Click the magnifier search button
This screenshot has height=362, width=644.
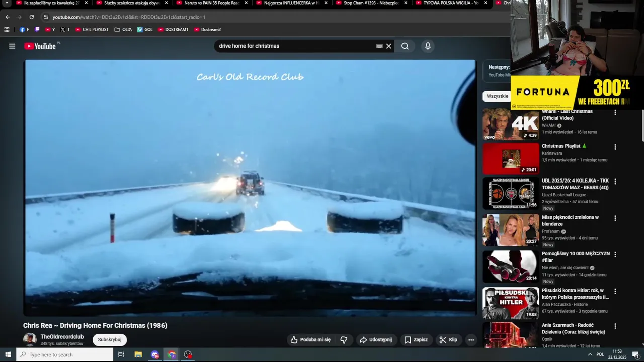tap(405, 46)
